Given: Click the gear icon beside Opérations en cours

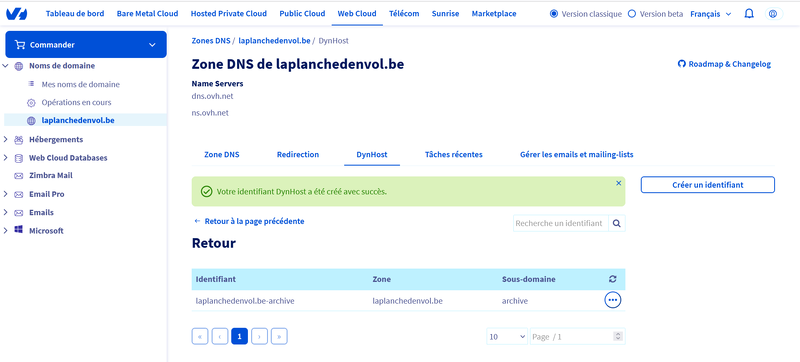Looking at the screenshot, I should 31,102.
